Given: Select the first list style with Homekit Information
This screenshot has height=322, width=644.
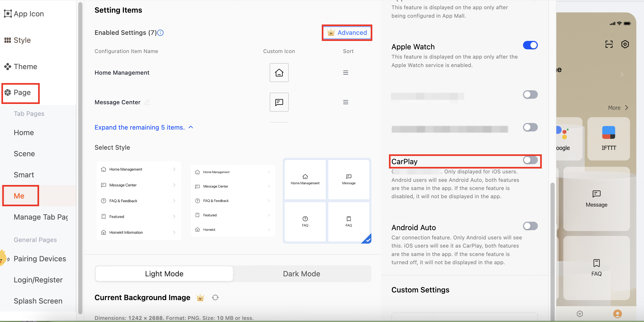Looking at the screenshot, I should click(139, 201).
